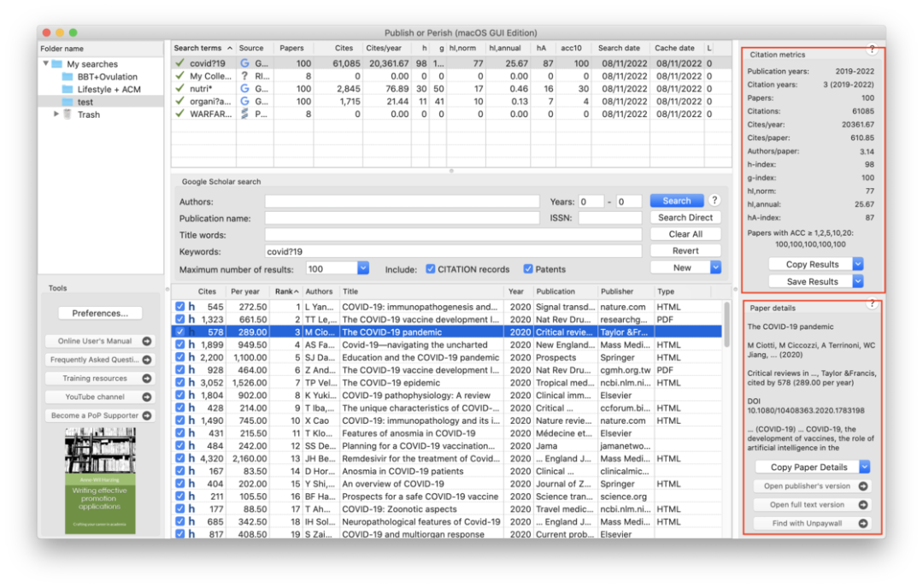The height and width of the screenshot is (588, 923).
Task: Click into the ISSN input field
Action: point(610,218)
